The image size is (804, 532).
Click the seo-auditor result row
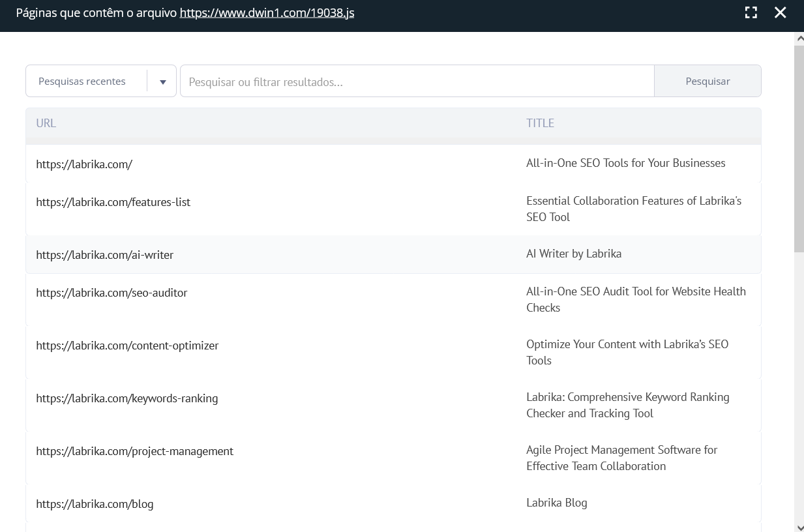point(112,292)
